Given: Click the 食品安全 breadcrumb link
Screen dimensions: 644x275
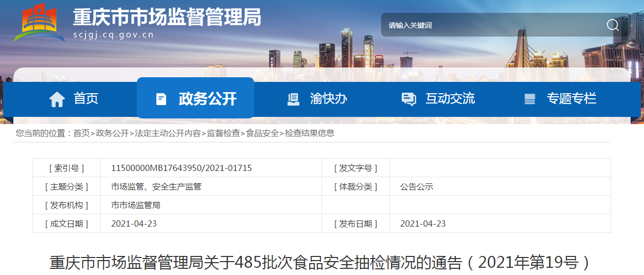Looking at the screenshot, I should [x=262, y=133].
